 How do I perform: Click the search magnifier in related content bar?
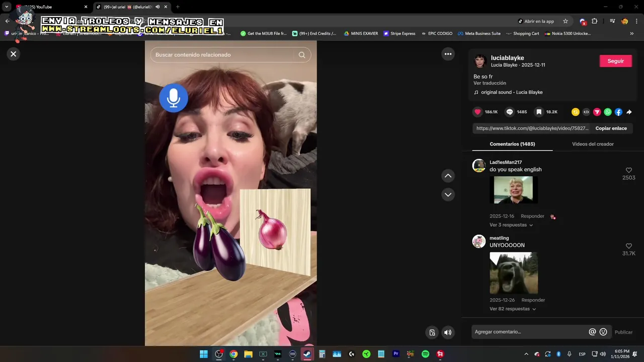[x=302, y=55]
